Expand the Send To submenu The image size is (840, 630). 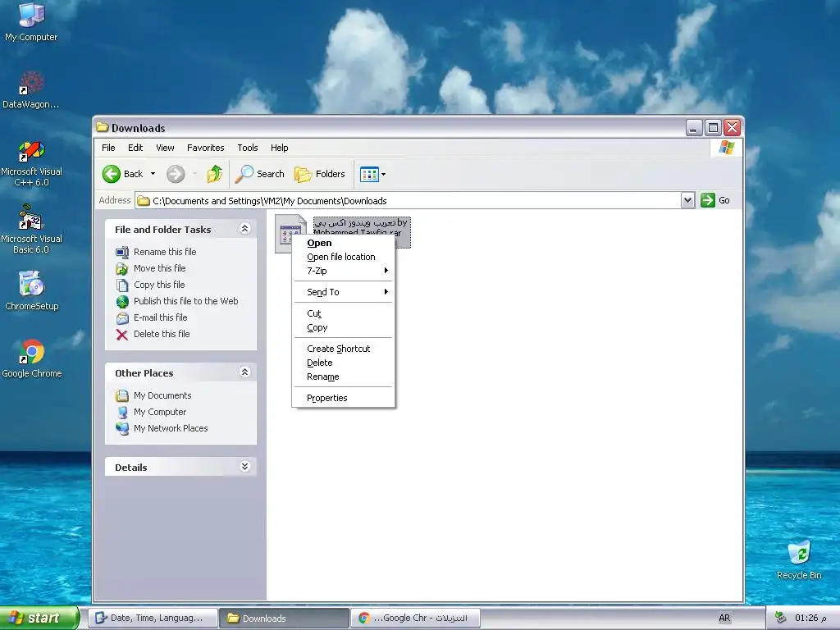pyautogui.click(x=343, y=292)
